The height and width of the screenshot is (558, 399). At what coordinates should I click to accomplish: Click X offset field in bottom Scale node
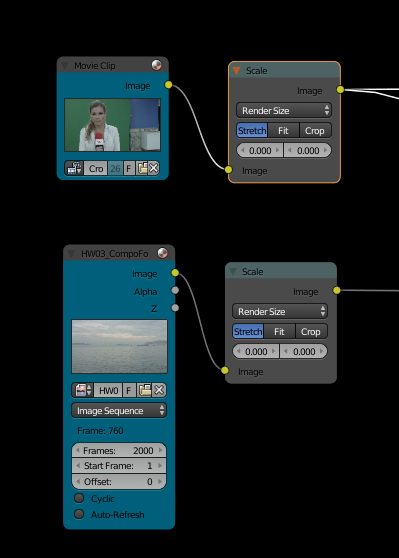(256, 352)
